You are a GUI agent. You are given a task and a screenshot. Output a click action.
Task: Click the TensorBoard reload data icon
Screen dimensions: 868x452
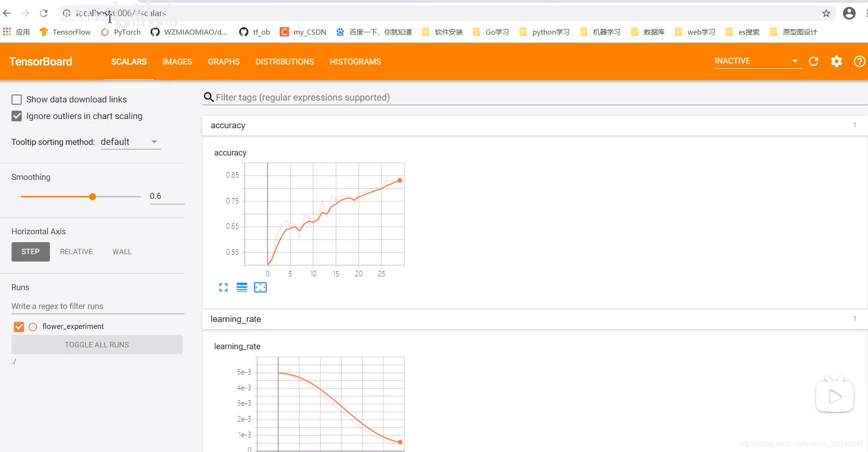click(814, 61)
